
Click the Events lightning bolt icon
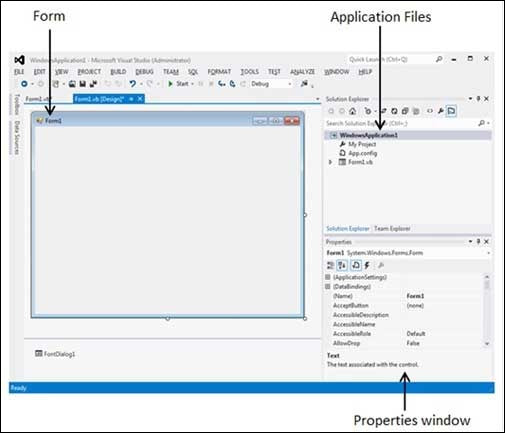pos(367,265)
